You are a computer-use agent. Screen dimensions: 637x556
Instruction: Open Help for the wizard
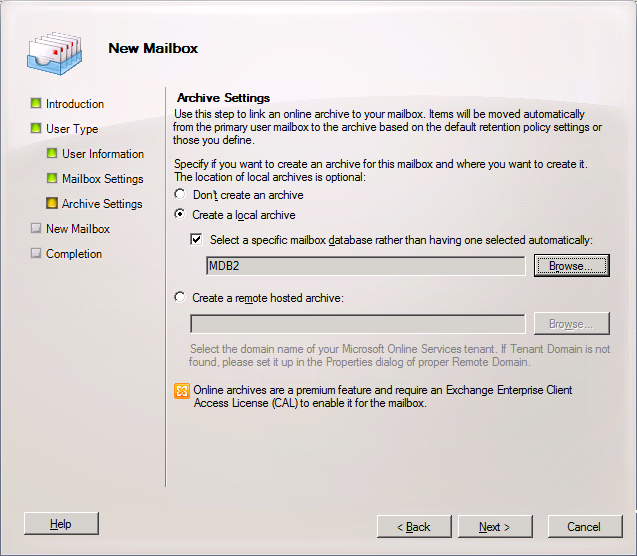(61, 524)
